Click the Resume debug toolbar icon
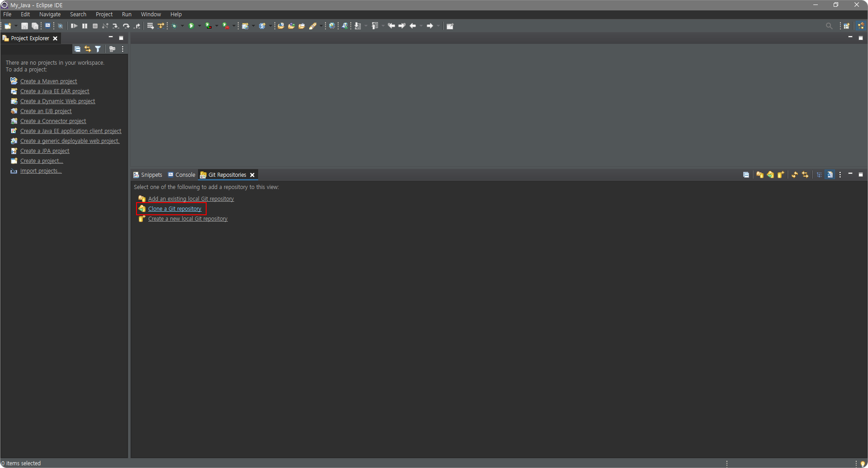Screen dimensions: 868x468 (74, 26)
